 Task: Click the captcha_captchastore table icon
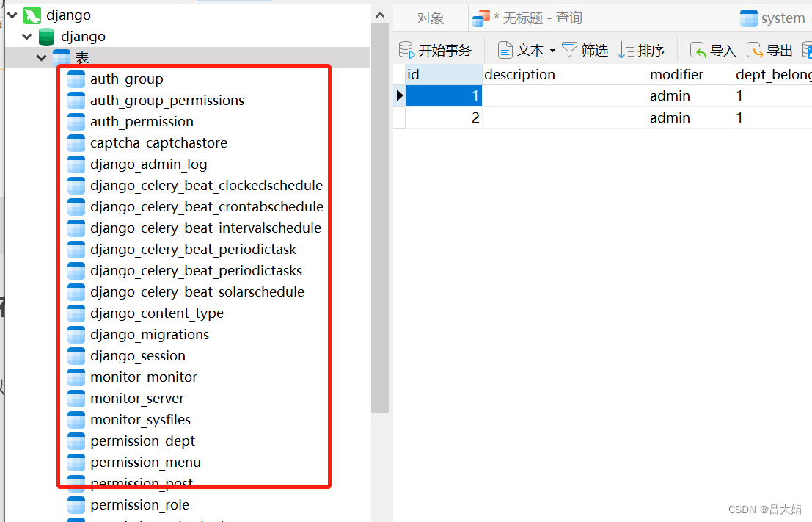(x=76, y=143)
